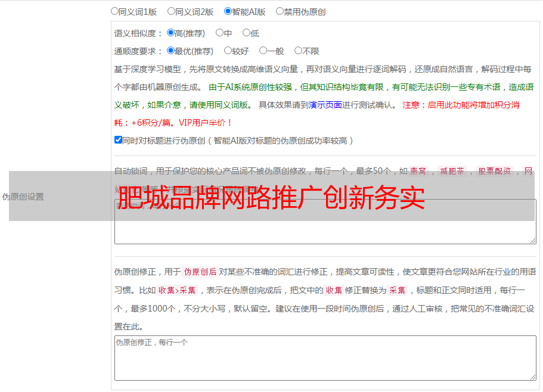Click the 伪原创设置 label
This screenshot has width=543, height=392.
click(x=23, y=197)
